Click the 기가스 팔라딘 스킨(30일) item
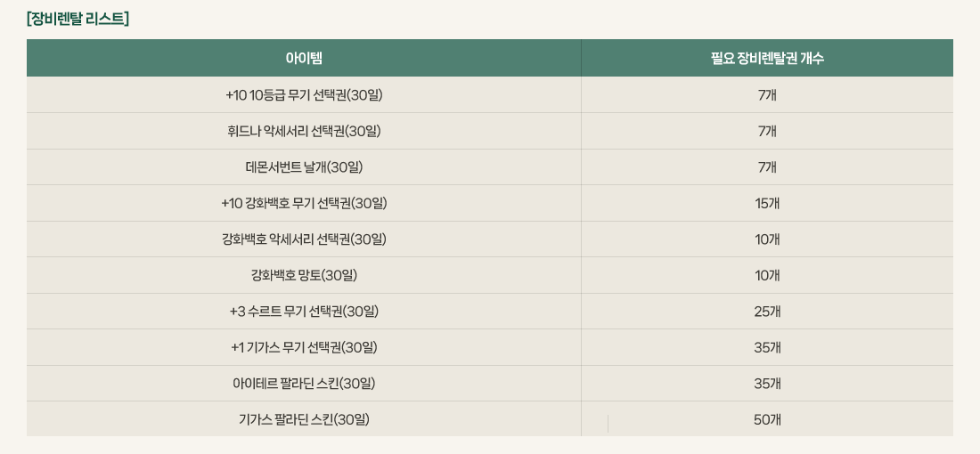 304,419
